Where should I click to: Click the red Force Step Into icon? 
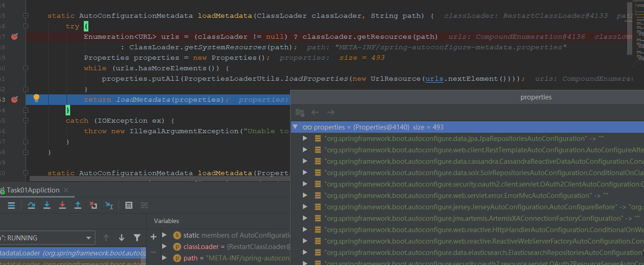point(62,205)
